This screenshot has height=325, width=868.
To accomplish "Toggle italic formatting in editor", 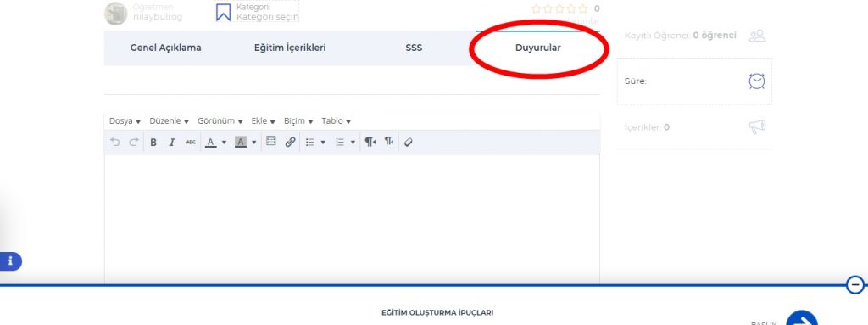I will click(x=171, y=143).
